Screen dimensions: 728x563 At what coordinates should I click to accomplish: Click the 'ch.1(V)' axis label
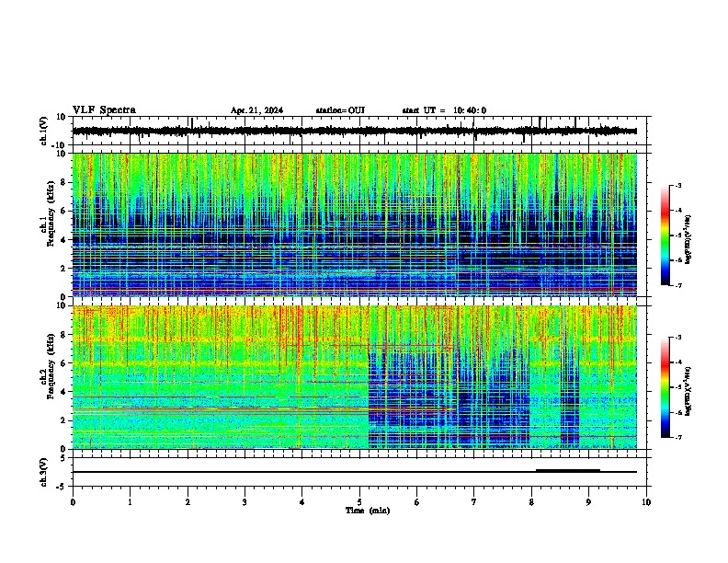(44, 131)
